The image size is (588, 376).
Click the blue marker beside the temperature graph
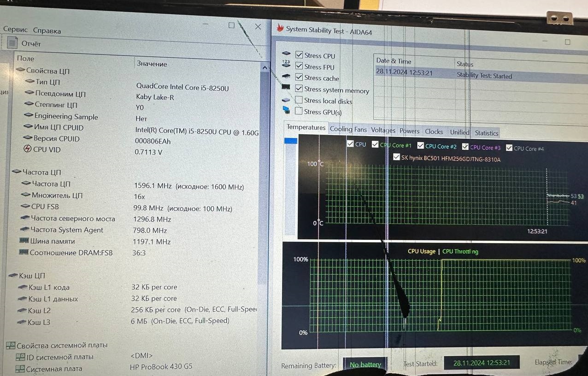click(291, 141)
